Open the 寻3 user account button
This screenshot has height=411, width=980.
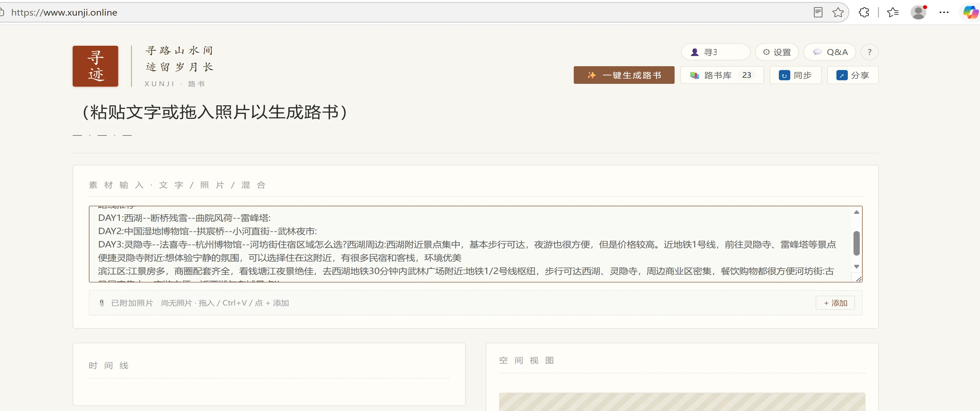tap(715, 52)
